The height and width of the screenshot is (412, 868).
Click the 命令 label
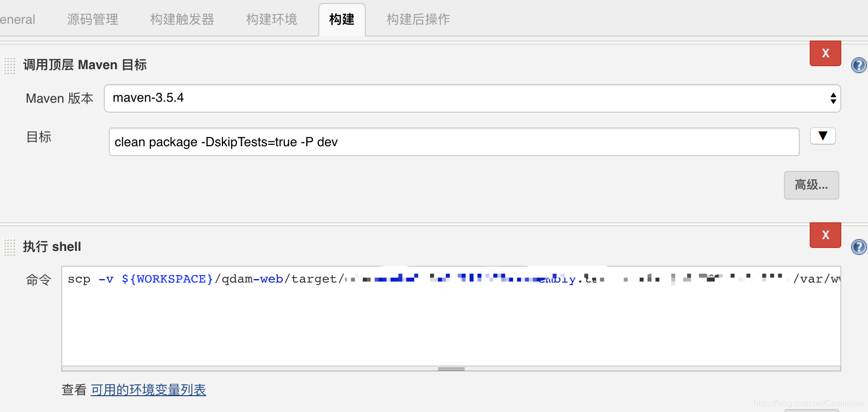pyautogui.click(x=39, y=280)
